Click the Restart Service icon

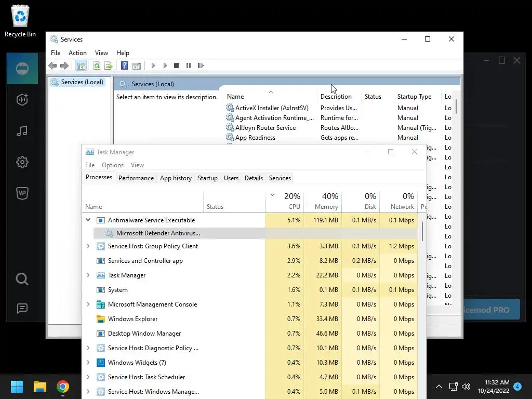pyautogui.click(x=201, y=65)
